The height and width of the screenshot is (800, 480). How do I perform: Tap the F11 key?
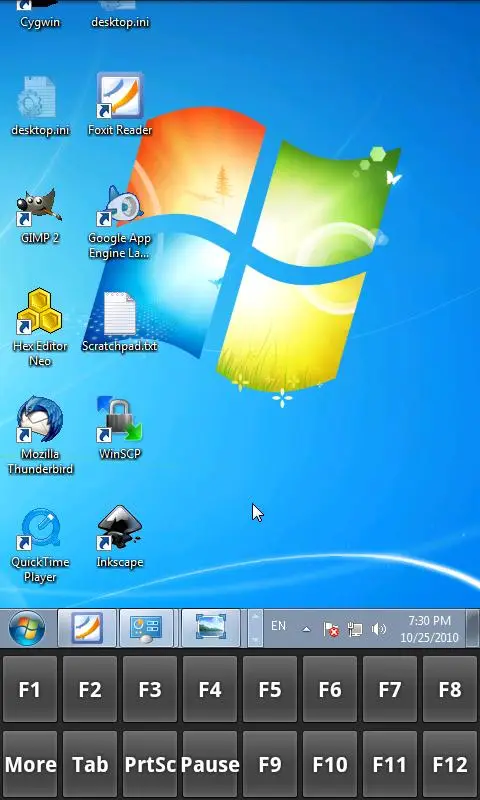[x=390, y=764]
